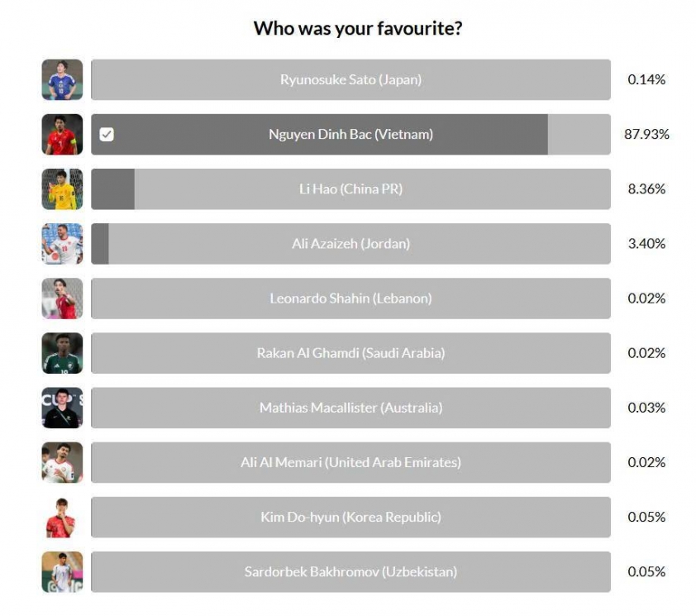The width and height of the screenshot is (696, 616).
Task: Vote for Ali Al Memari (United Arab Emirates)
Action: (x=350, y=462)
